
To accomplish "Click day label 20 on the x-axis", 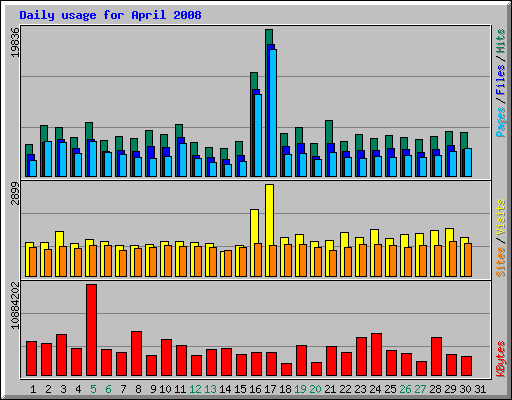I will (x=315, y=389).
